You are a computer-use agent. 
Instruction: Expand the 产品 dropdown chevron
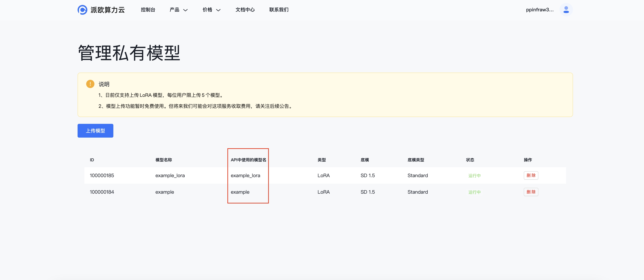coord(185,10)
